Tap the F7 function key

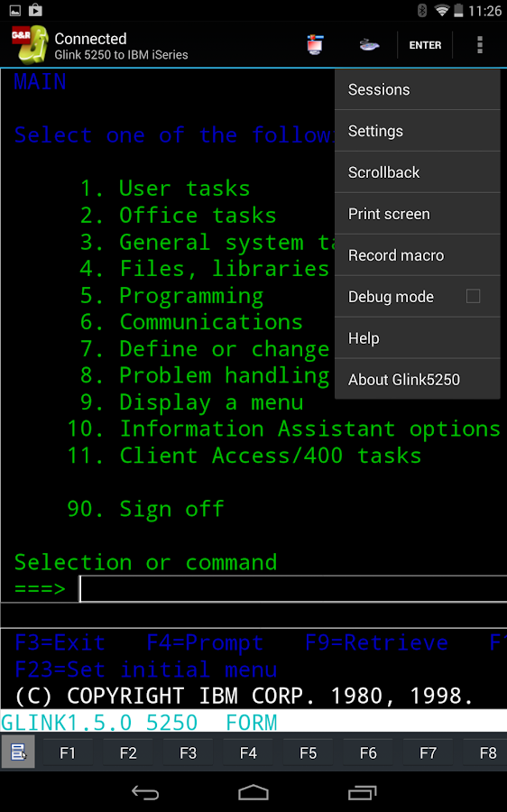[x=429, y=752]
